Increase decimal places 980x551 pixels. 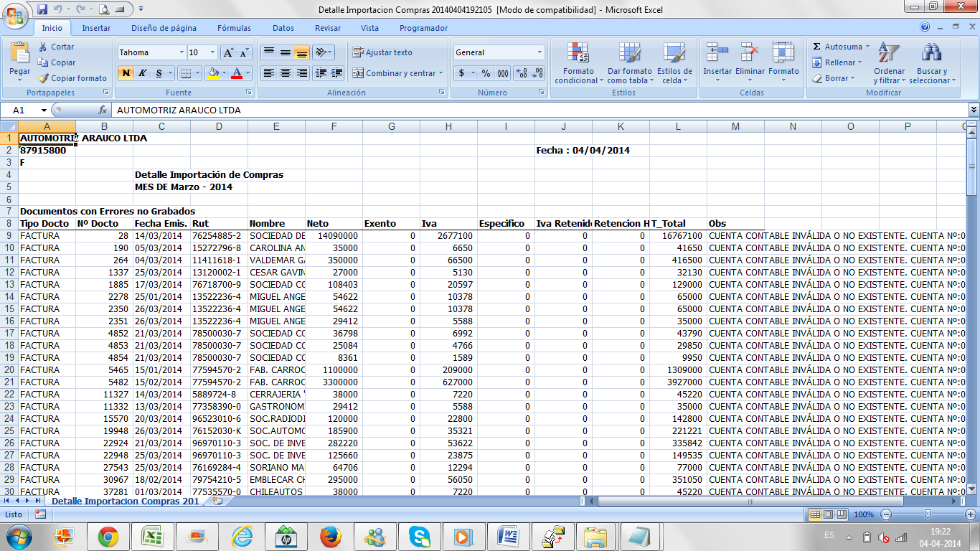tap(522, 73)
